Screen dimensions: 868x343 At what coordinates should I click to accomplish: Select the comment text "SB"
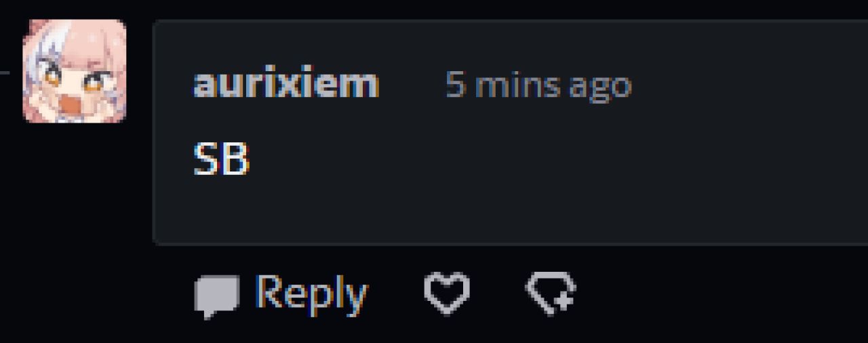pyautogui.click(x=222, y=160)
